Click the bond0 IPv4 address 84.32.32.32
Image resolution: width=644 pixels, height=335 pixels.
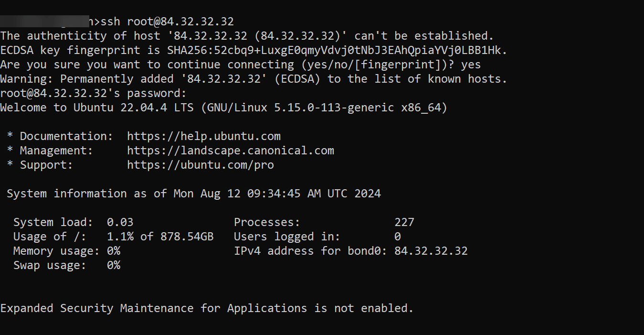431,251
